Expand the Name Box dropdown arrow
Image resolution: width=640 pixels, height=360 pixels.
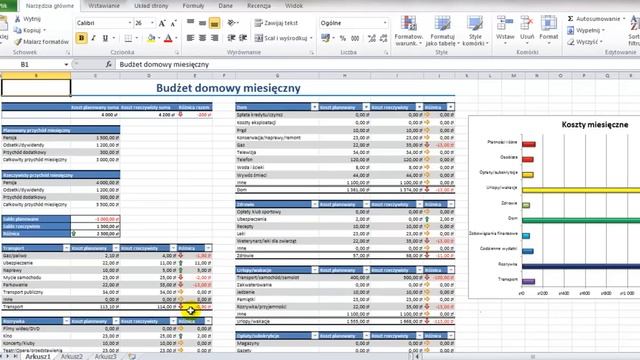66,64
